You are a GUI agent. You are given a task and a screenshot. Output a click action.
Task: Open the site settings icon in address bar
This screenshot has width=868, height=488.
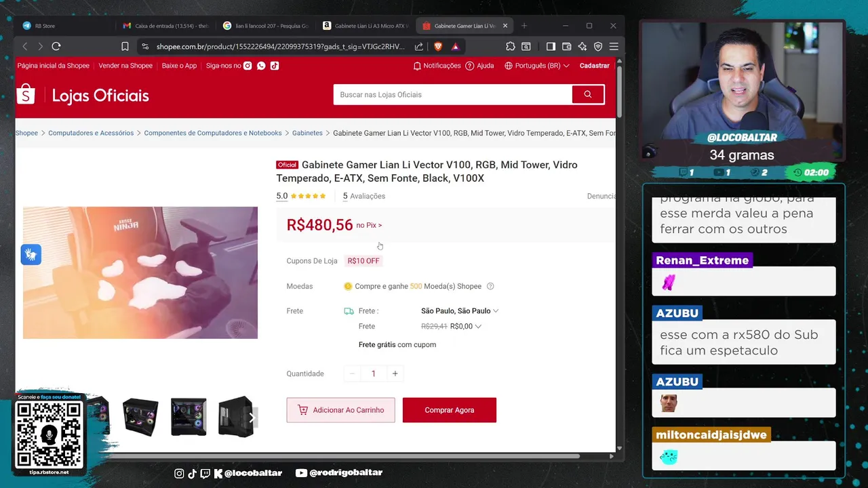tap(144, 46)
